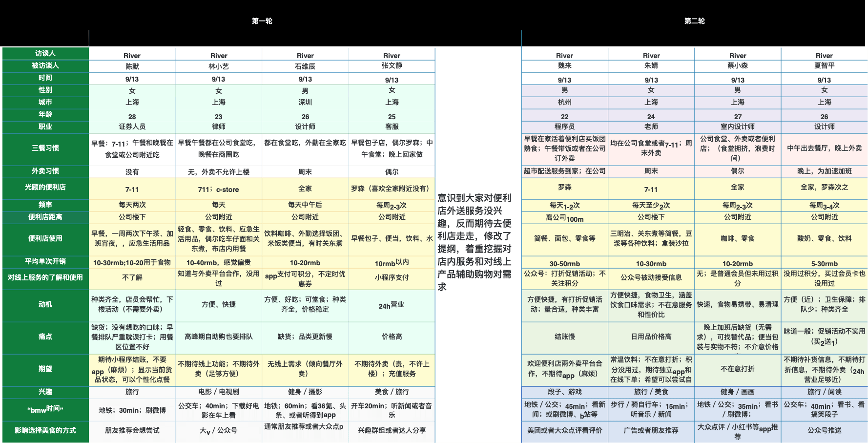
Task: Click the 客服 occupation cell
Action: [392, 127]
